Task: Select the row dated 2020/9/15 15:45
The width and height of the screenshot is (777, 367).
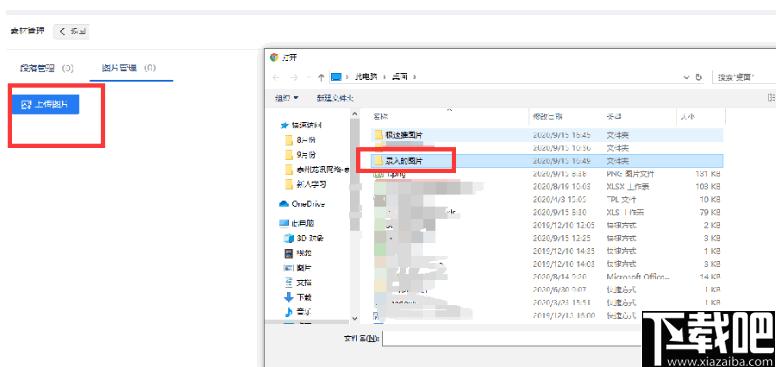Action: [x=548, y=135]
